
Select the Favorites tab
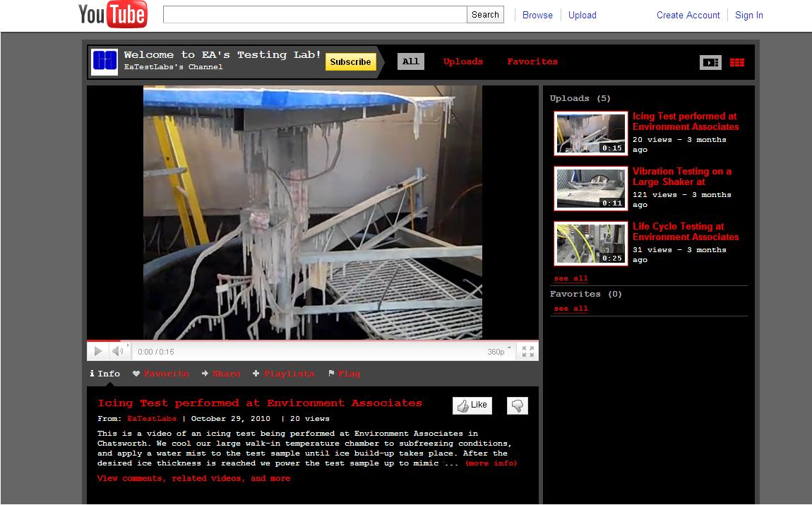point(532,61)
